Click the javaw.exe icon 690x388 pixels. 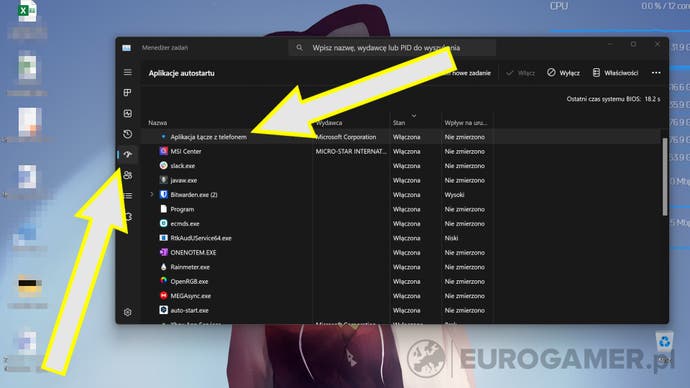[163, 180]
